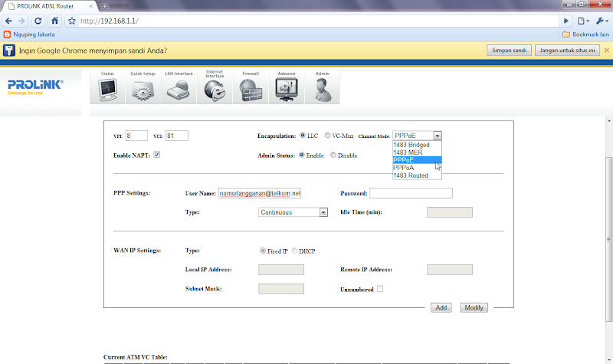Select Disable for Admin Status

(333, 155)
